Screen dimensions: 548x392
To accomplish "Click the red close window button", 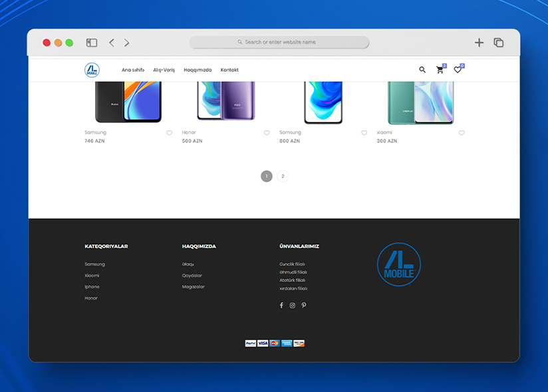I will pos(47,43).
